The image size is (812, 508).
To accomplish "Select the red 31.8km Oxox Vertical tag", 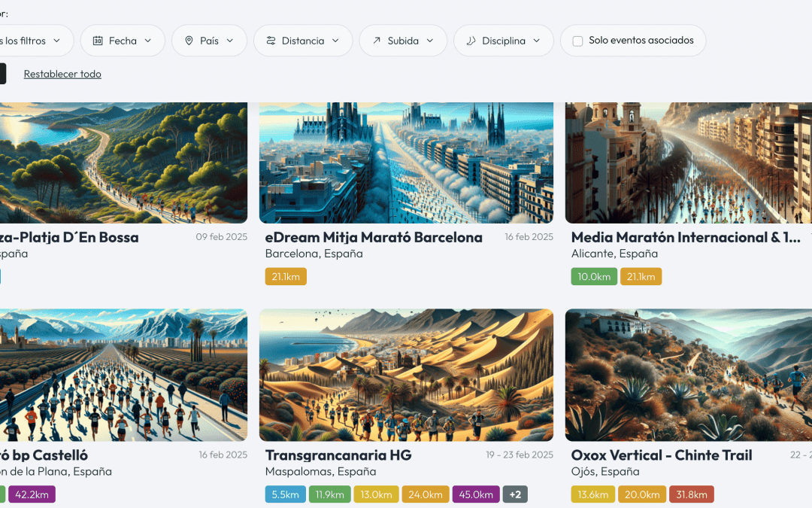I will (692, 494).
